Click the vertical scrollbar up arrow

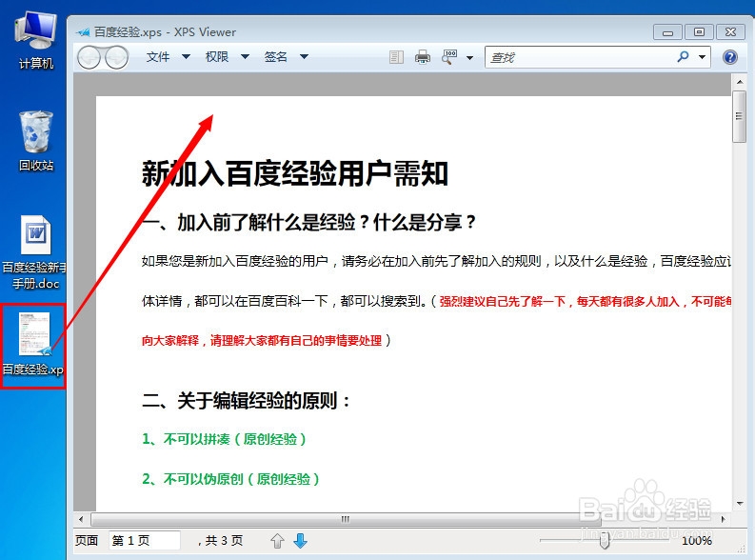[x=740, y=82]
